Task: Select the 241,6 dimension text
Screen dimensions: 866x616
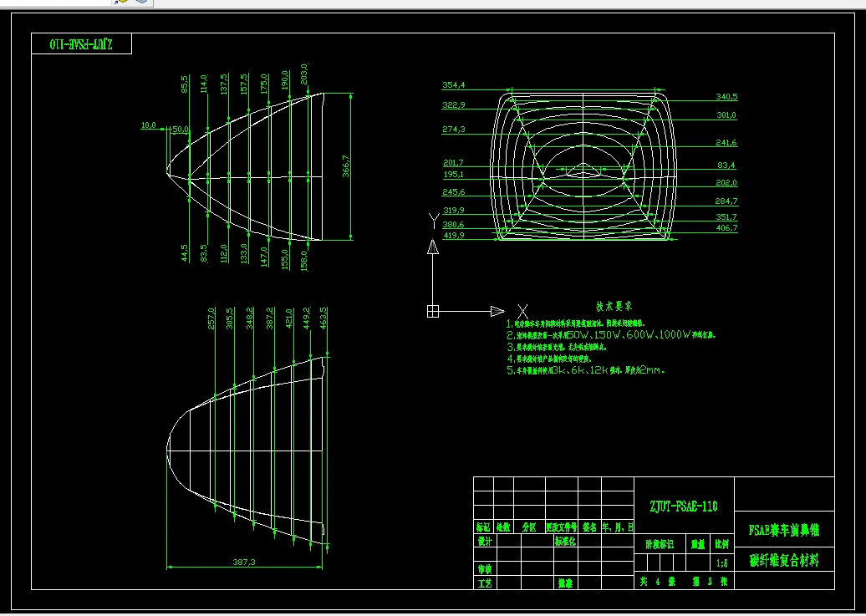Action: click(726, 143)
